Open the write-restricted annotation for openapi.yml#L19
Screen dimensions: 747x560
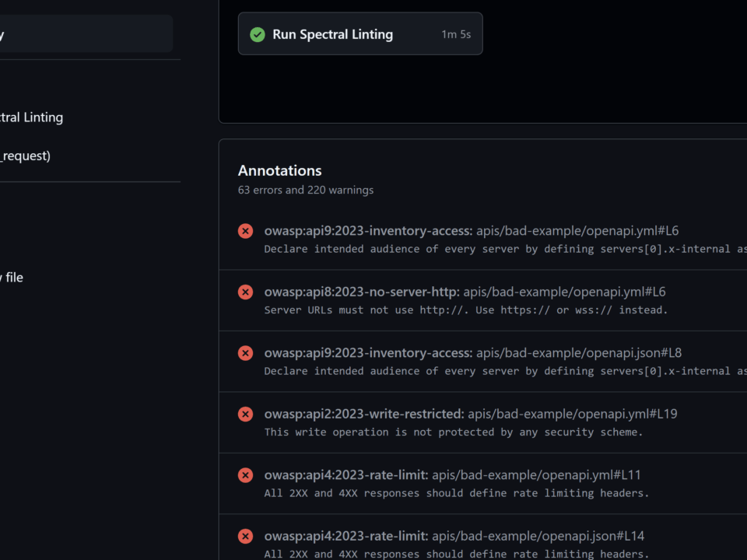click(471, 414)
